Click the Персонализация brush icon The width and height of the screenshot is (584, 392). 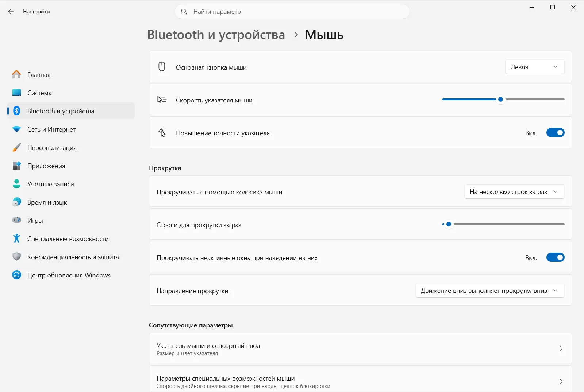coord(16,147)
